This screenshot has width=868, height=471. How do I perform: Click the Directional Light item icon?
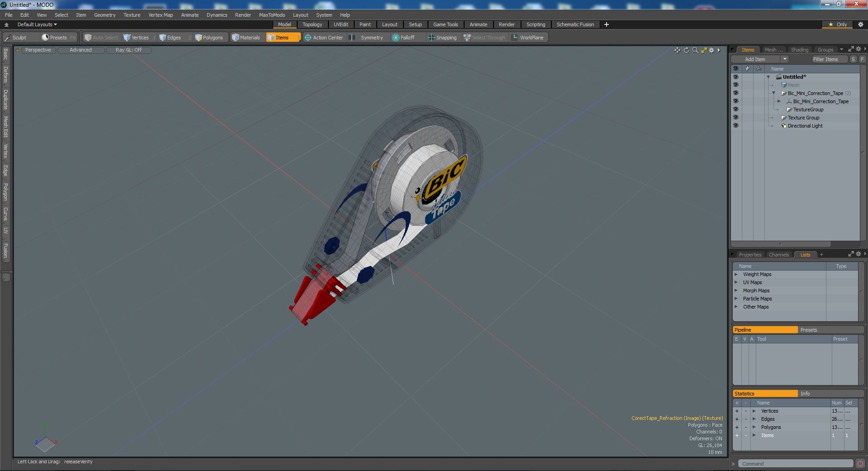[x=784, y=126]
